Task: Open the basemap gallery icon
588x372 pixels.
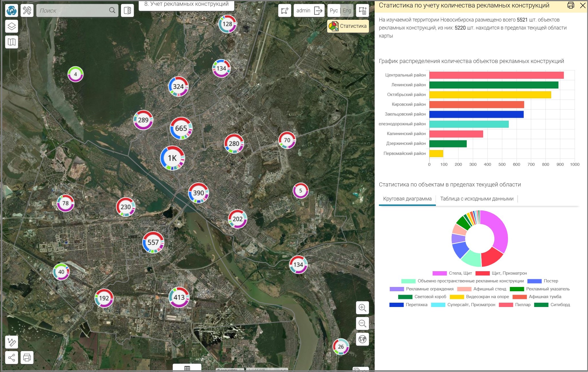Action: (11, 42)
